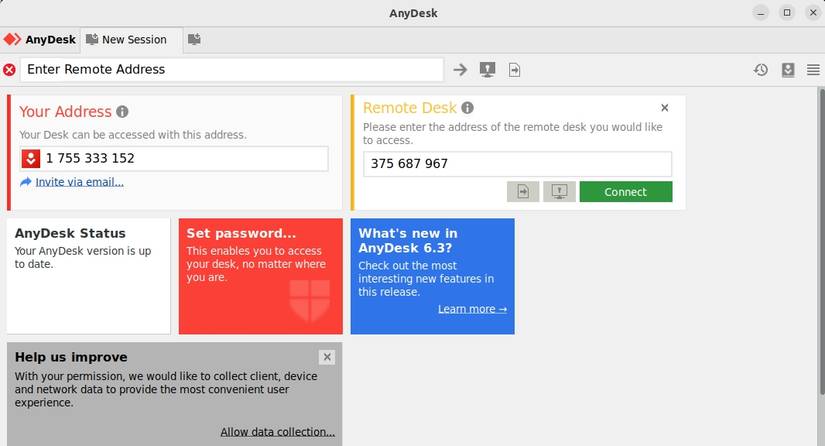Viewport: 825px width, 446px height.
Task: Open the hamburger main menu
Action: (813, 70)
